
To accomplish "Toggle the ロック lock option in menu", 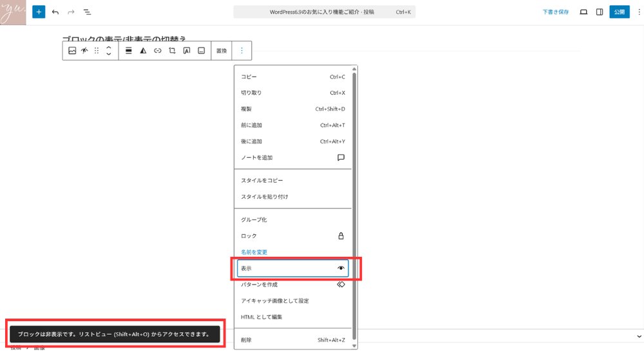I will 293,236.
